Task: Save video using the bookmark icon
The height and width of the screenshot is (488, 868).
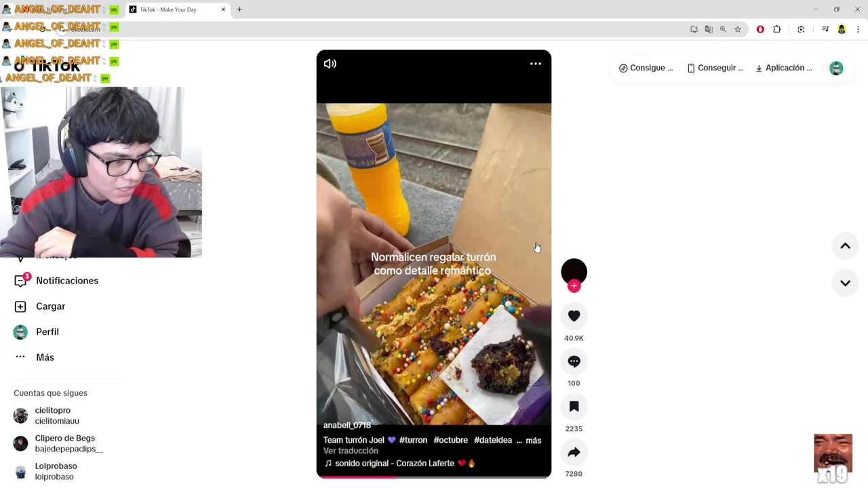Action: [574, 407]
